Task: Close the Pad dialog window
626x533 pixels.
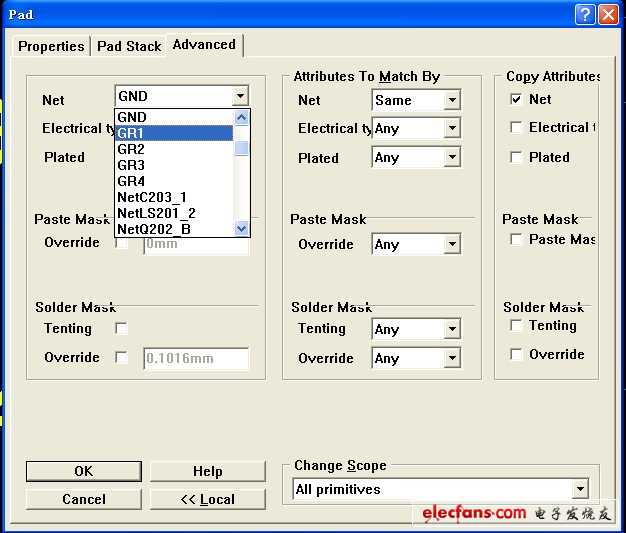Action: (x=608, y=15)
